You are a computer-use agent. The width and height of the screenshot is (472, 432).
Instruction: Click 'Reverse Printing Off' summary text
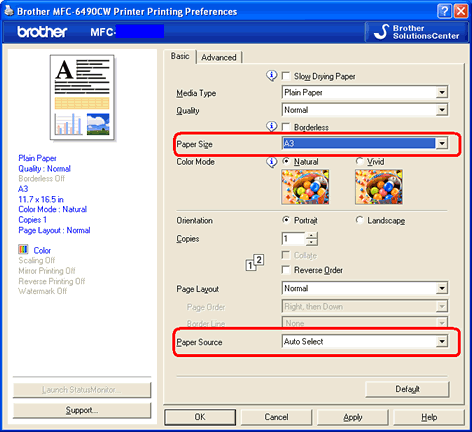(x=52, y=281)
